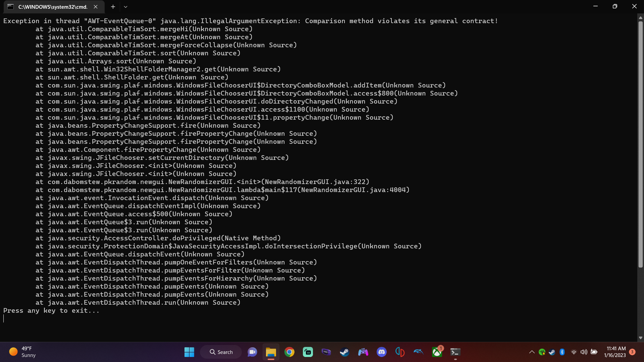Open the volume slider flyout
Screen dimensions: 644x362
pos(584,352)
